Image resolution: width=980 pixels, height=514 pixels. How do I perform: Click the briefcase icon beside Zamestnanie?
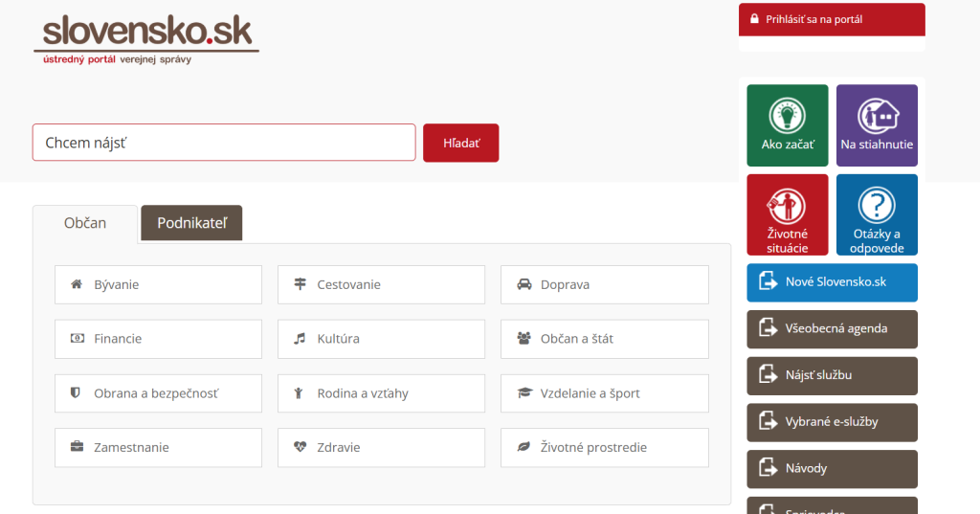[77, 447]
